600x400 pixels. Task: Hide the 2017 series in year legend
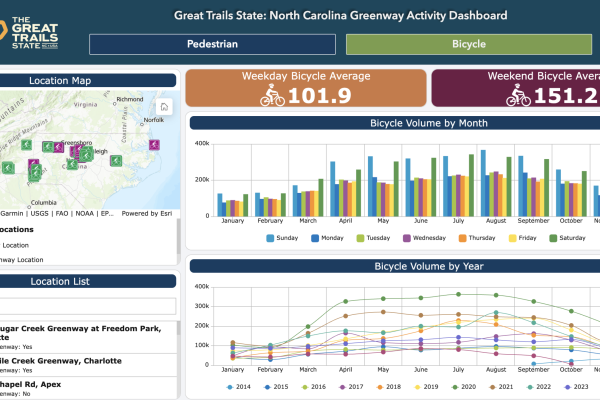point(351,387)
